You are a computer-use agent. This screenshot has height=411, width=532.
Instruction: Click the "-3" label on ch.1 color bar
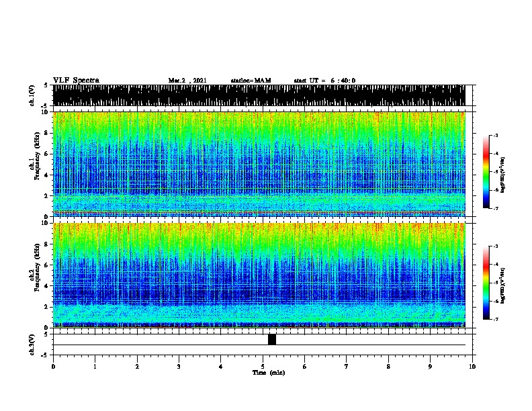coord(496,135)
